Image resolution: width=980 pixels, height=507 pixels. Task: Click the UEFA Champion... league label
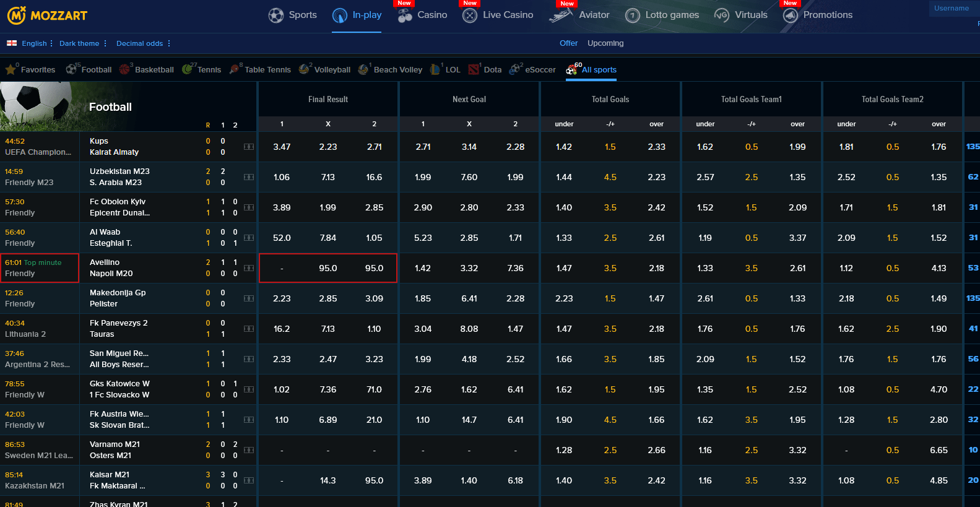38,152
